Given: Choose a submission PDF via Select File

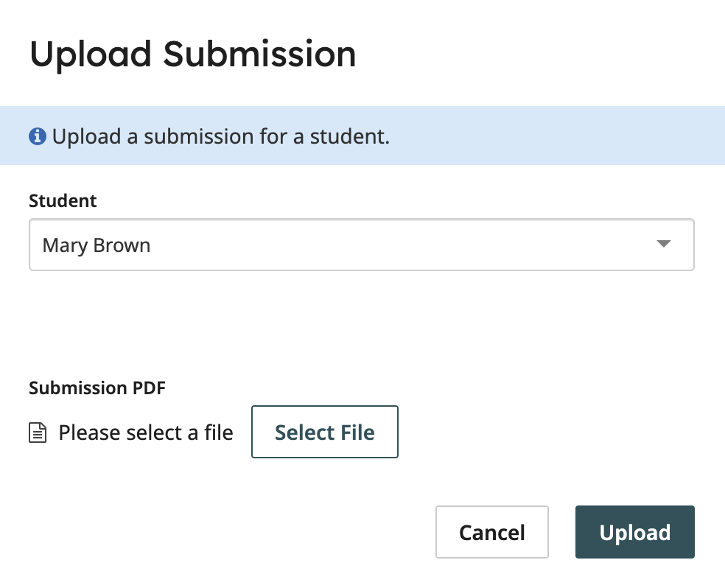Looking at the screenshot, I should coord(324,432).
